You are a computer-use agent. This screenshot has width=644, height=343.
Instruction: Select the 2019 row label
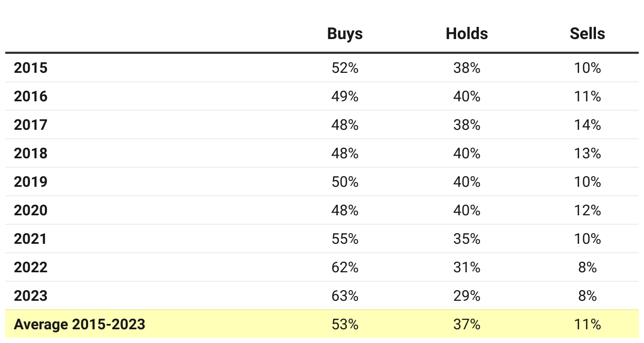coord(31,182)
